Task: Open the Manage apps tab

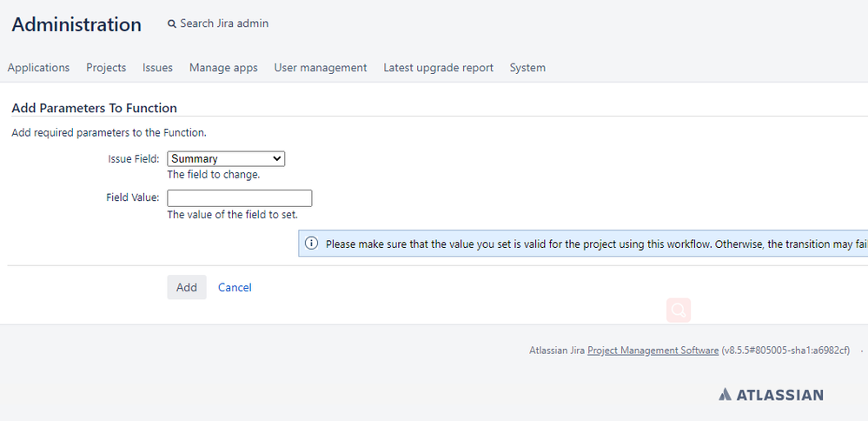Action: 223,68
